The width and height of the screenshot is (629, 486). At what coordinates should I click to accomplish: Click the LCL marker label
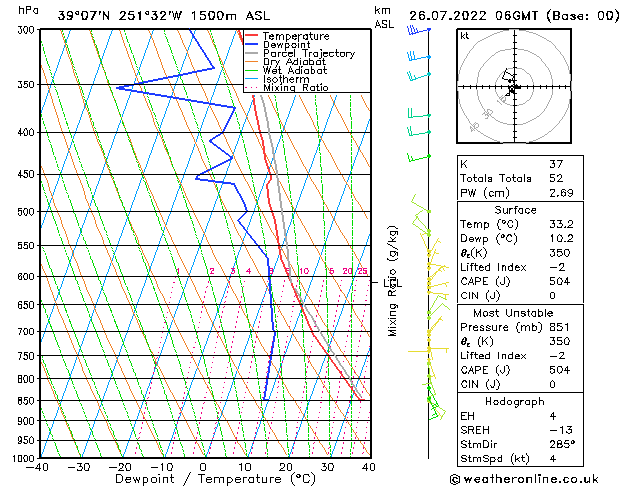tap(393, 284)
